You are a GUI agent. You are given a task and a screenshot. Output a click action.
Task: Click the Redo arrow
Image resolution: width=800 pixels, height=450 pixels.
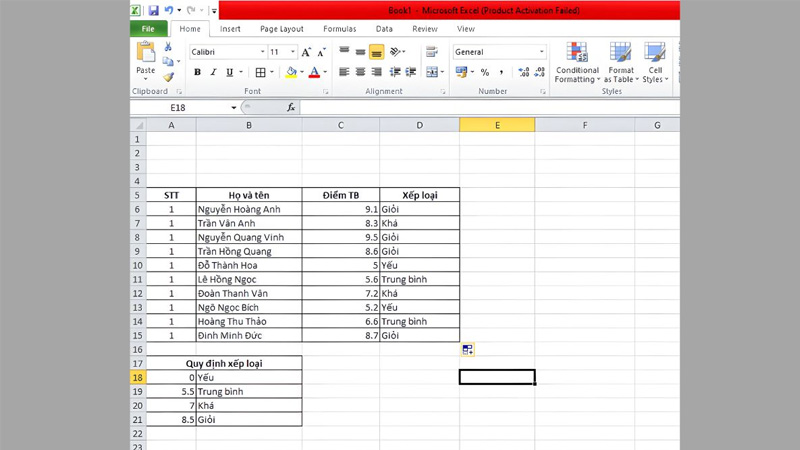(191, 10)
